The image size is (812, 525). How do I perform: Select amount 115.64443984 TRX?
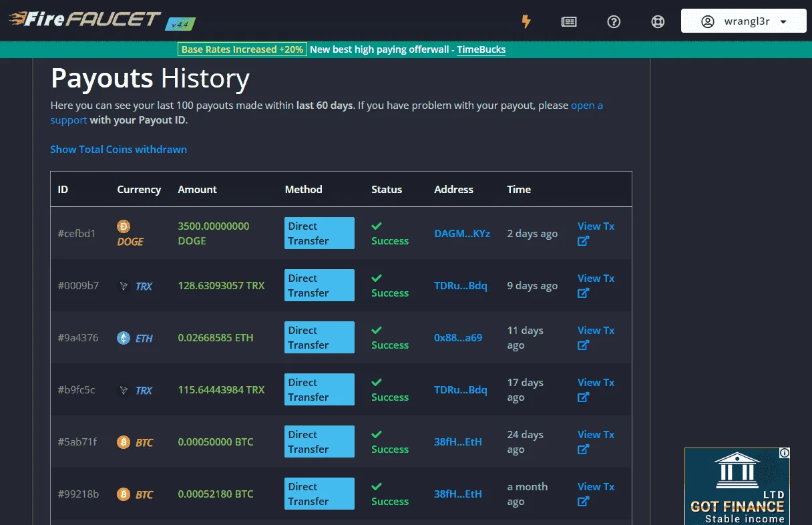(221, 389)
